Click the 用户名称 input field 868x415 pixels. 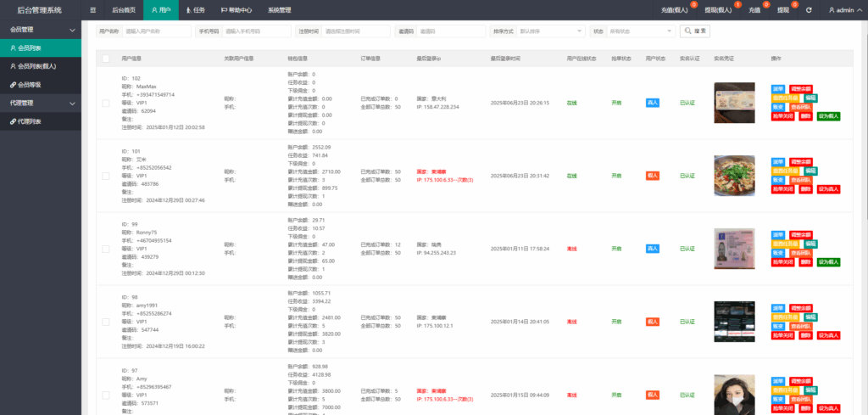[156, 31]
